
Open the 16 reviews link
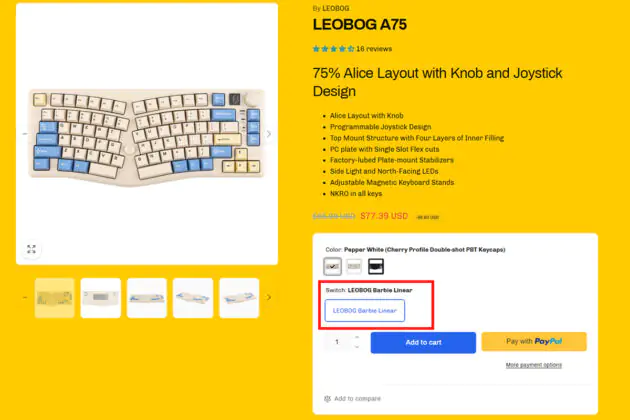pyautogui.click(x=374, y=49)
